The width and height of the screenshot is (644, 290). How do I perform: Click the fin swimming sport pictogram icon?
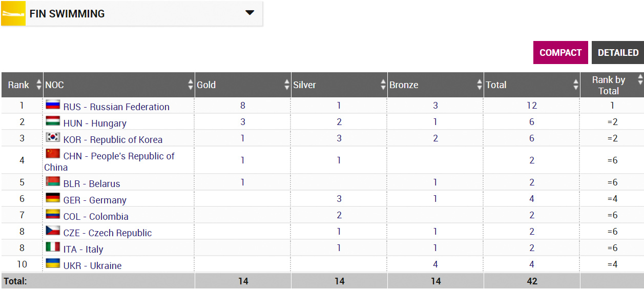[x=13, y=13]
